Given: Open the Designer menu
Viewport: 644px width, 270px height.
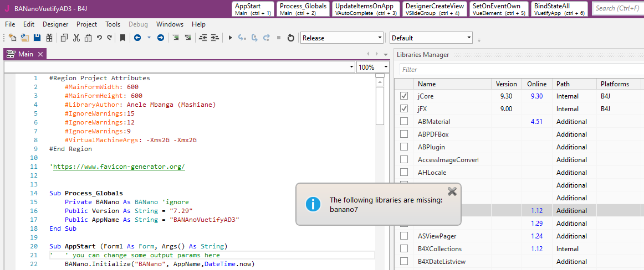Looking at the screenshot, I should (x=55, y=24).
